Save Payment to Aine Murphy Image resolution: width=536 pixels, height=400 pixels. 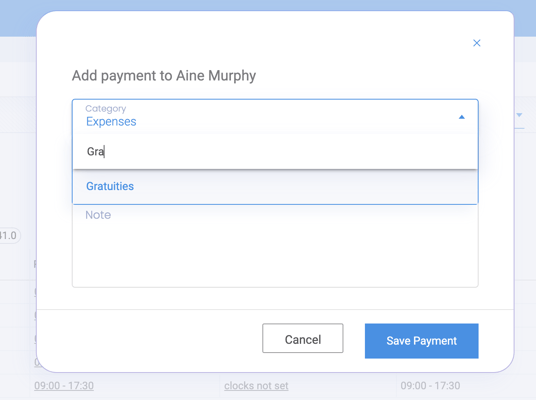(421, 341)
